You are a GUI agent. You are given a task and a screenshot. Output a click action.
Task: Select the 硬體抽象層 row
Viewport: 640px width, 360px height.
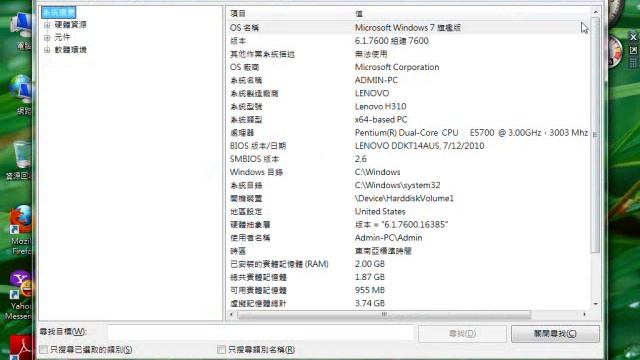(x=408, y=224)
